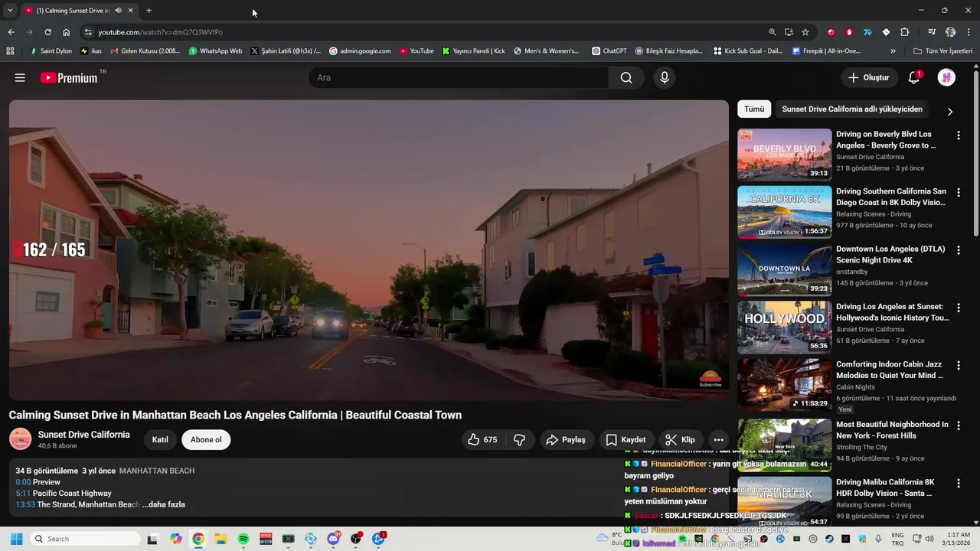This screenshot has width=980, height=551.
Task: Select the Tümü filter chip
Action: 754,109
